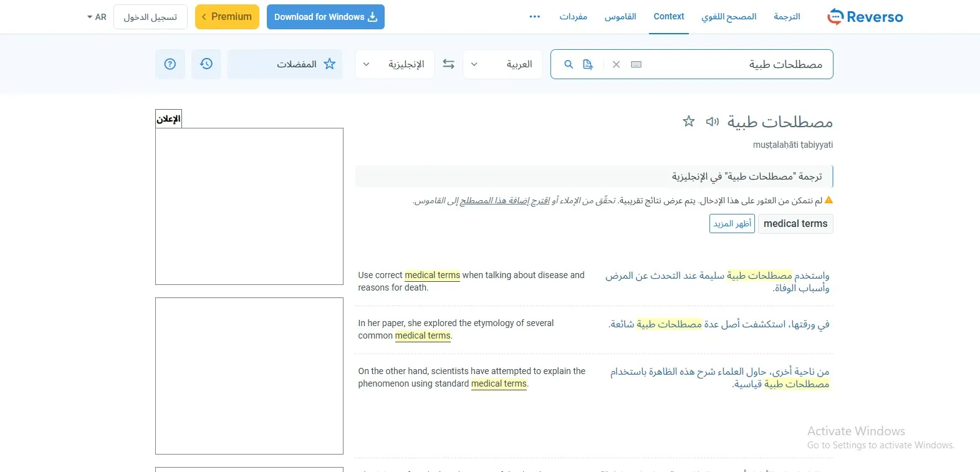The width and height of the screenshot is (980, 472).
Task: Click Arabic example starting with من ناحية أخرى
Action: 719,378
